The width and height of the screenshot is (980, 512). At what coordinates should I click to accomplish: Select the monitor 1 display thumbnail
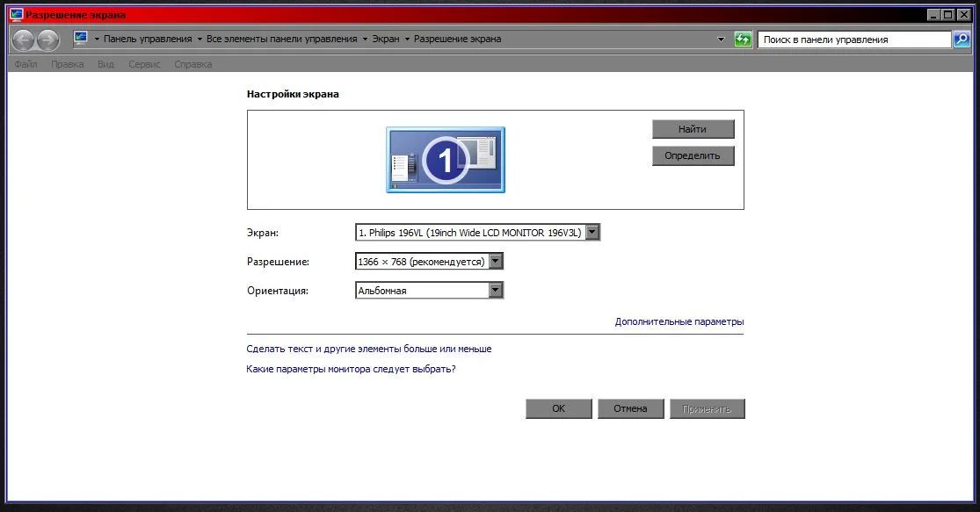tap(445, 159)
